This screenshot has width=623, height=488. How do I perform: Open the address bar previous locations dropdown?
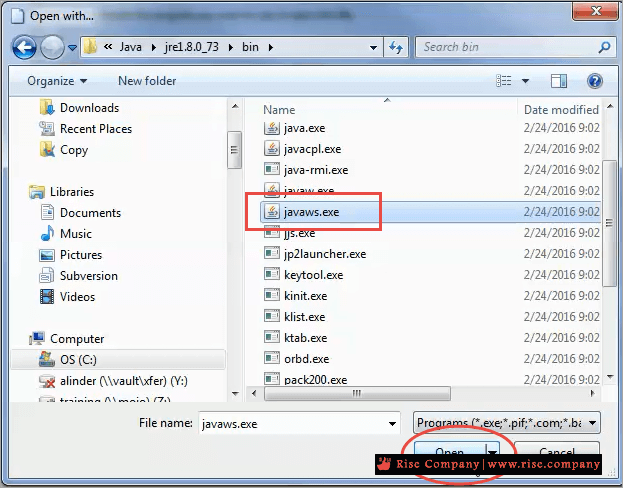tap(373, 48)
